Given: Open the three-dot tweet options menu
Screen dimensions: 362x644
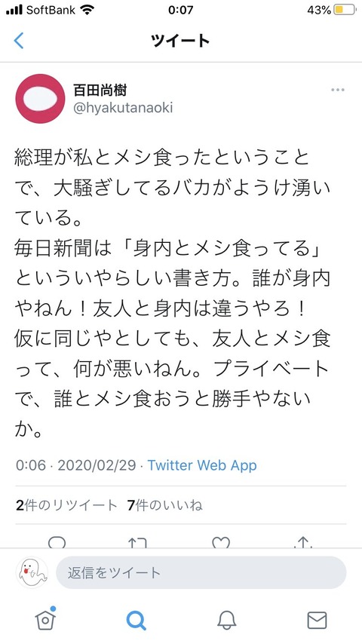Looking at the screenshot, I should coord(337,90).
